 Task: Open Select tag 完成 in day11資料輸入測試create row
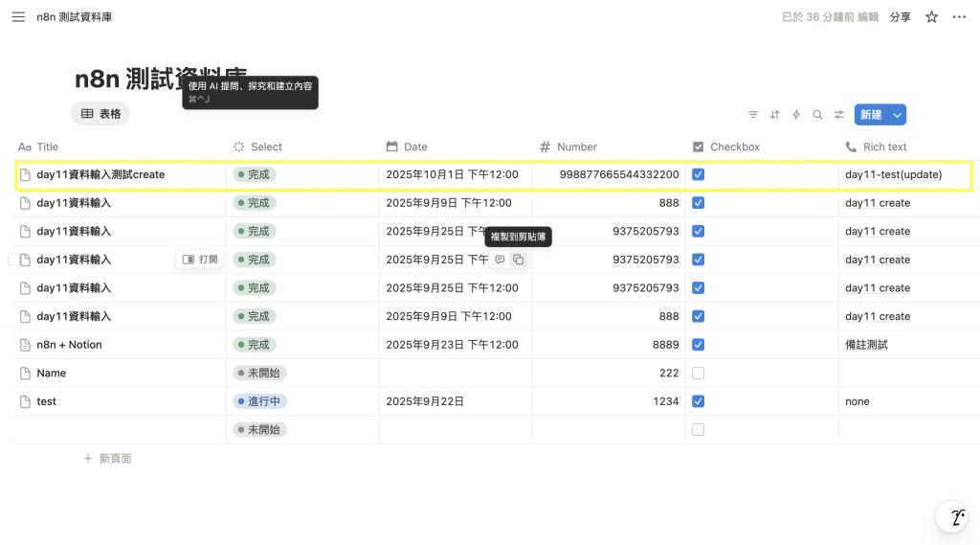pos(255,174)
